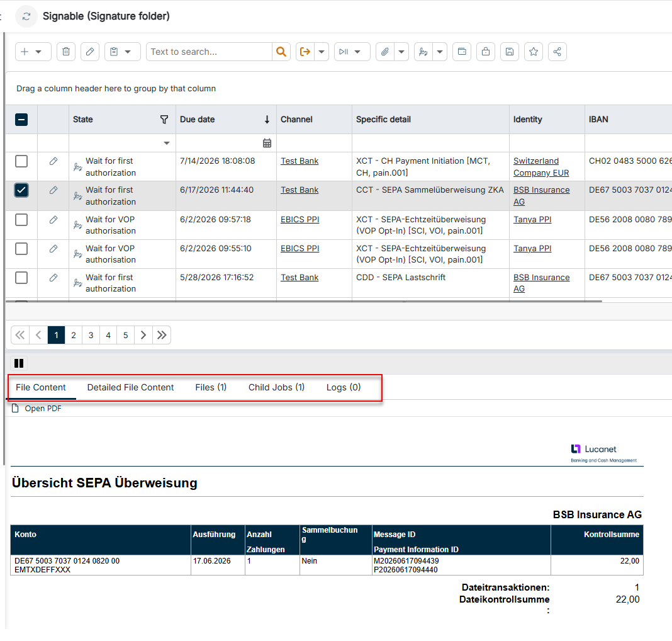
Task: Click the window panel toolbar icon
Action: tap(462, 52)
